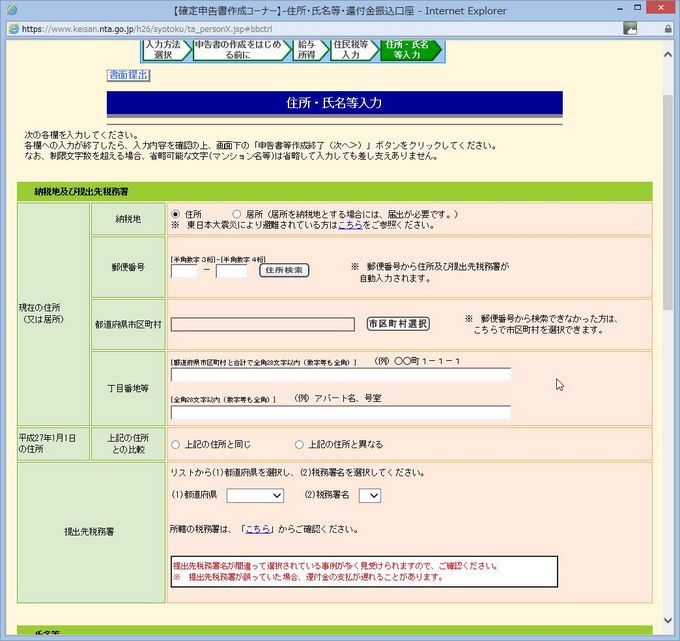Go to the 住民税等入力 step tab
Screen dimensions: 680x641
(351, 50)
